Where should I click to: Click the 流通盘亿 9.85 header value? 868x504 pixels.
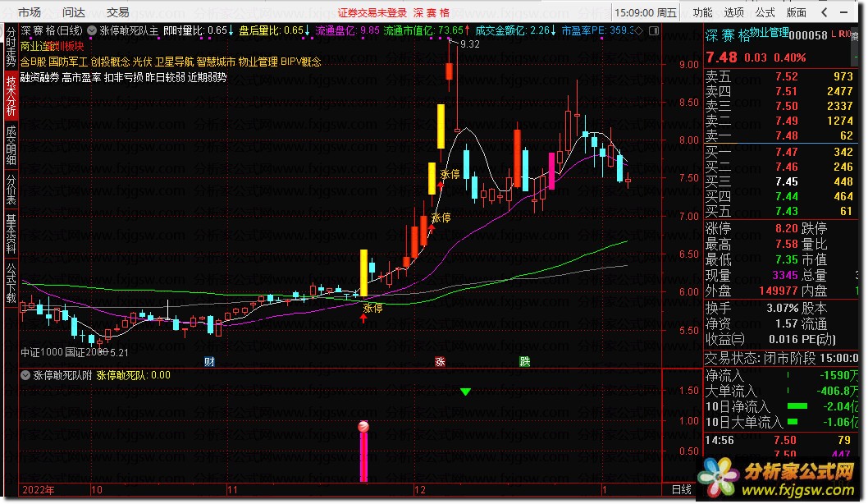(347, 30)
